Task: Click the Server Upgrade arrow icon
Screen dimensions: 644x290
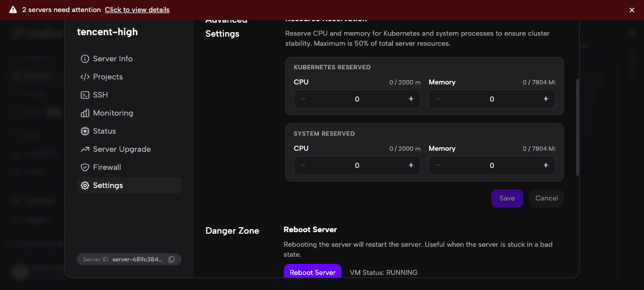Action: coord(85,149)
